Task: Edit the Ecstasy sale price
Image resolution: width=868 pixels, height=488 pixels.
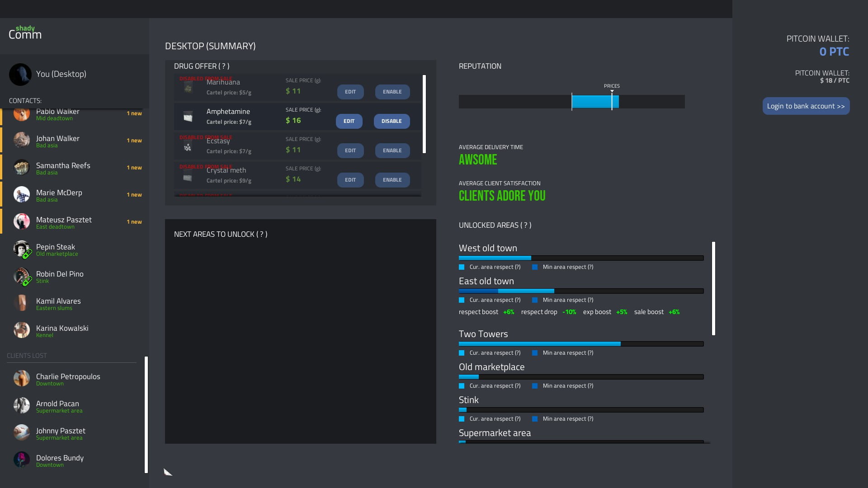Action: (x=350, y=150)
